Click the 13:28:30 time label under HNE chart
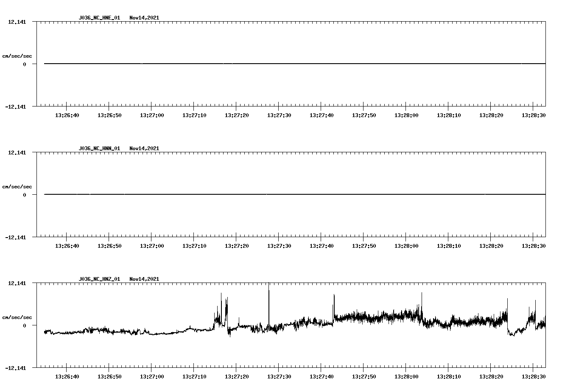Viewport: 576px width, 392px height. [x=534, y=115]
